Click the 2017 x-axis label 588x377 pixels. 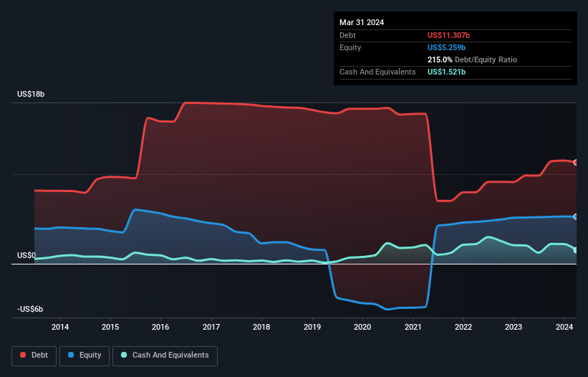pos(211,327)
